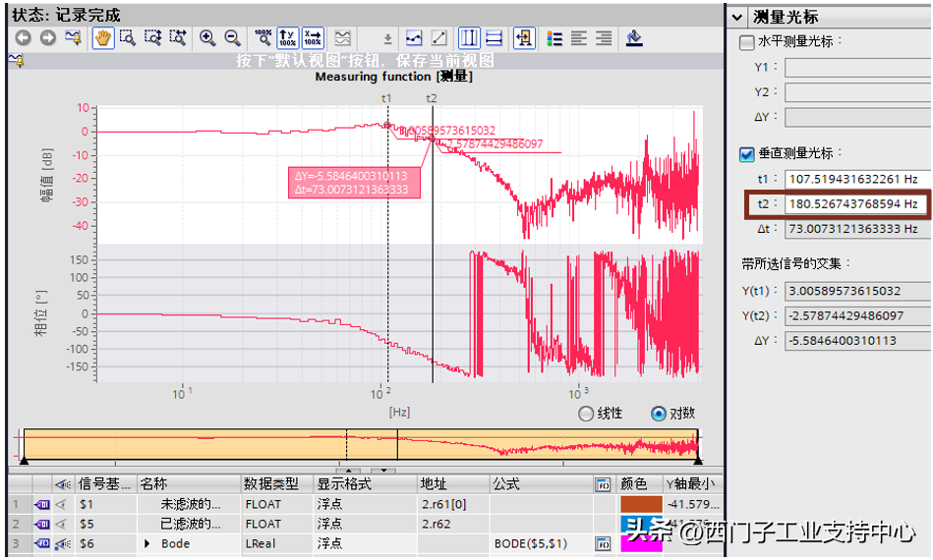Activate vertical measurement cursors tool
The width and height of the screenshot is (933, 560).
(469, 37)
